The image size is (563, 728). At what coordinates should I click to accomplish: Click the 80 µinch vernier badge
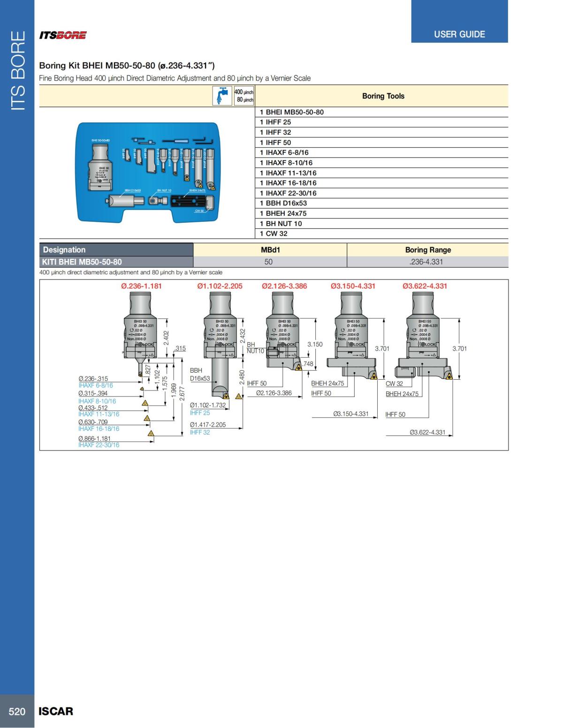point(244,100)
